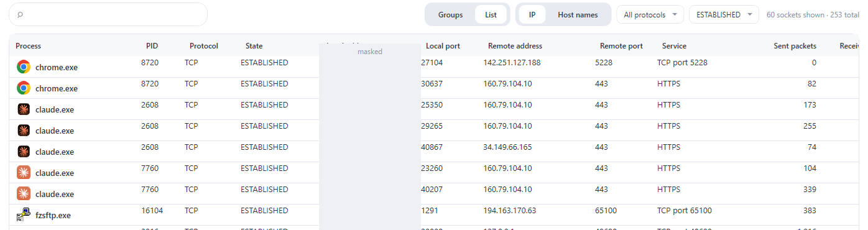This screenshot has width=868, height=230.
Task: Open the All protocols dropdown
Action: click(x=650, y=15)
